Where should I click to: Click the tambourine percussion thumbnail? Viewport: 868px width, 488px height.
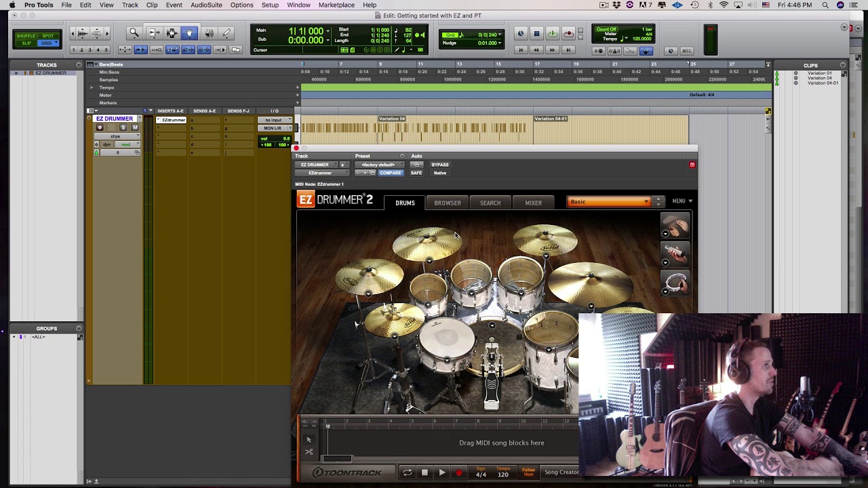[675, 283]
